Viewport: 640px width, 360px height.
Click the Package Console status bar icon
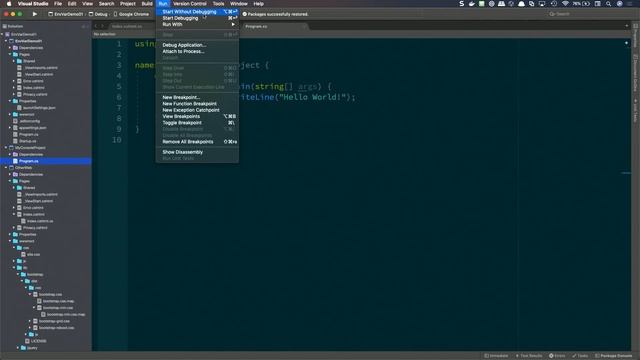pos(598,356)
